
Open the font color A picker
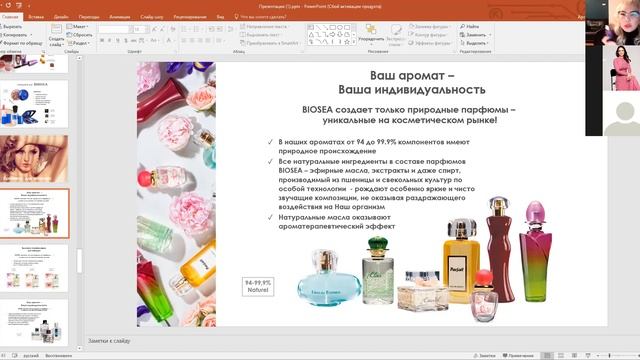(x=169, y=40)
